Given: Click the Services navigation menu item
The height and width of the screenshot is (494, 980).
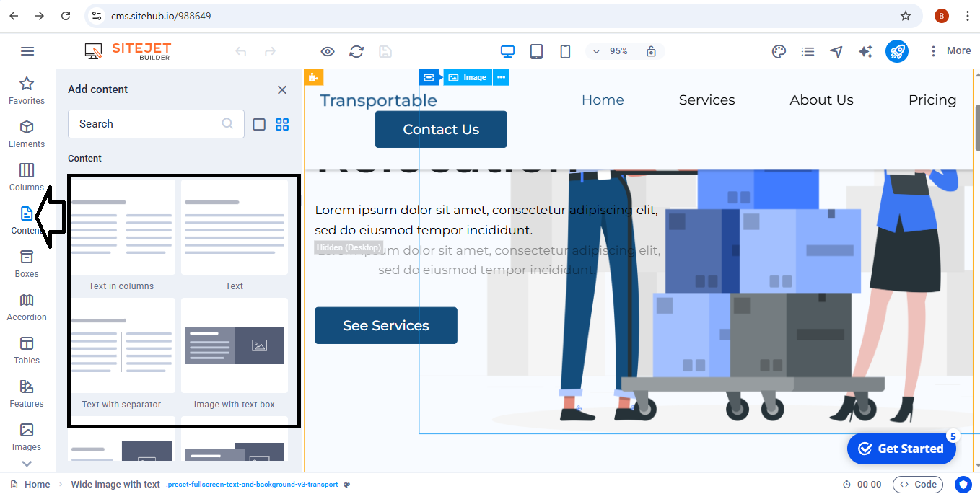Looking at the screenshot, I should pos(706,100).
